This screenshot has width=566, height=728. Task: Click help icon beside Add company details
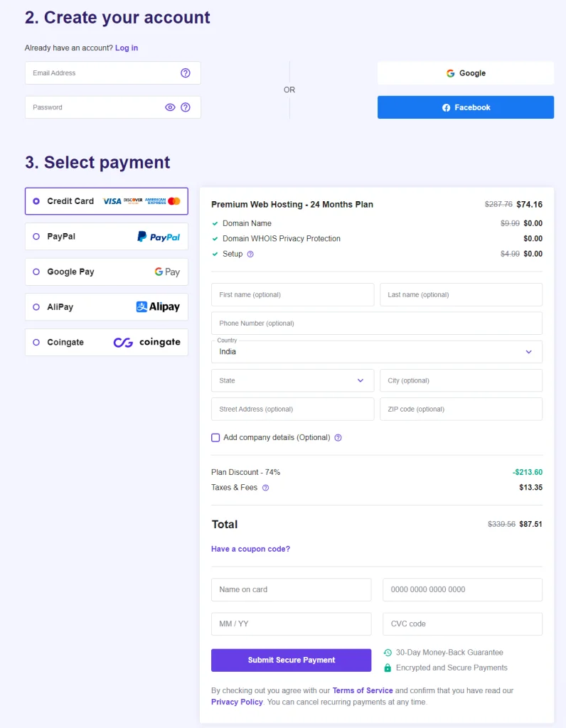tap(338, 438)
